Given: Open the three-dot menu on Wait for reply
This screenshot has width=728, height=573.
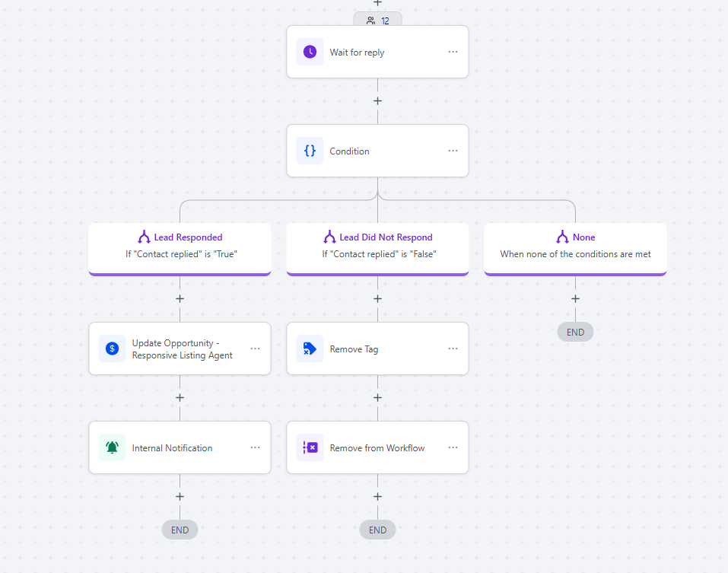Looking at the screenshot, I should pyautogui.click(x=453, y=52).
